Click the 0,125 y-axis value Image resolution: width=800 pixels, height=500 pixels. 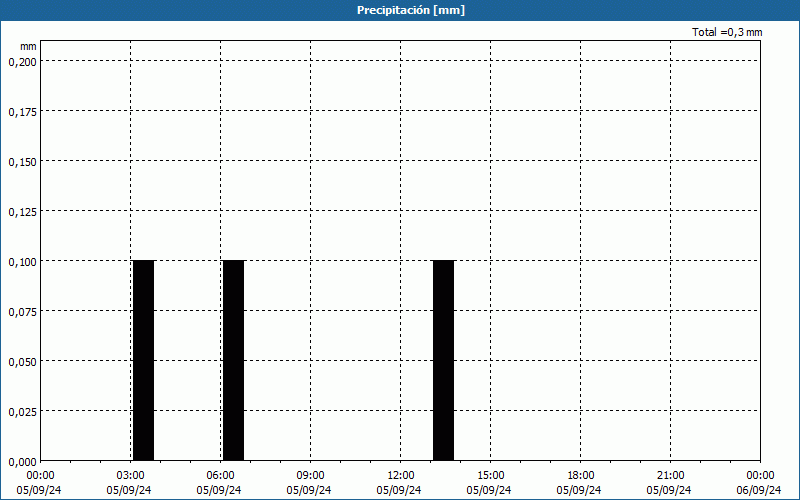tap(22, 212)
